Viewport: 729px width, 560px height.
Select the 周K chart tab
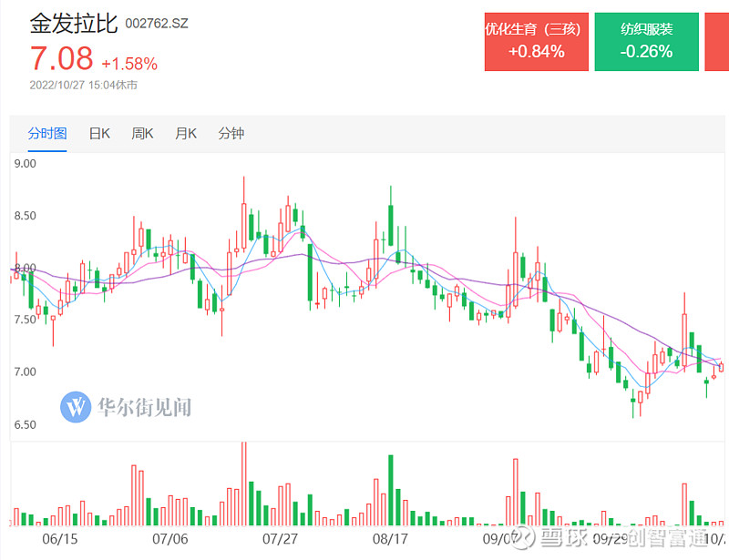[142, 133]
